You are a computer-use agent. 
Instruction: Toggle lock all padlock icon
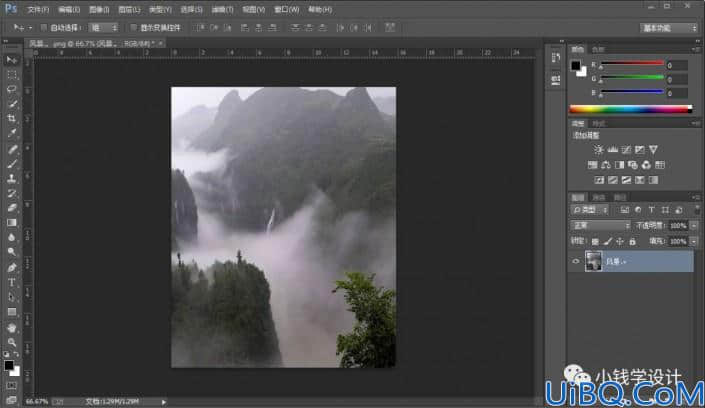click(x=633, y=242)
